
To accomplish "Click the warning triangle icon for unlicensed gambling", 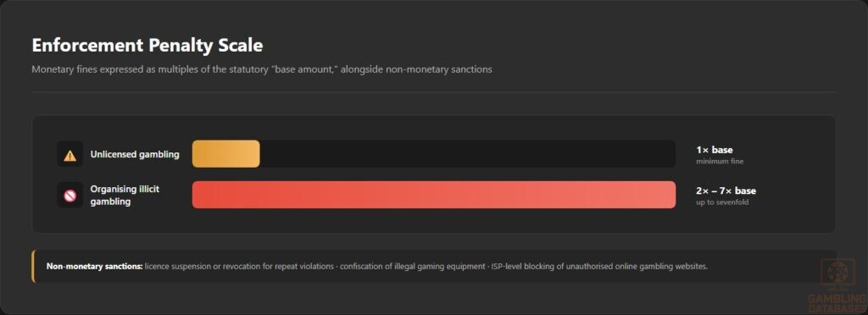I will (70, 154).
